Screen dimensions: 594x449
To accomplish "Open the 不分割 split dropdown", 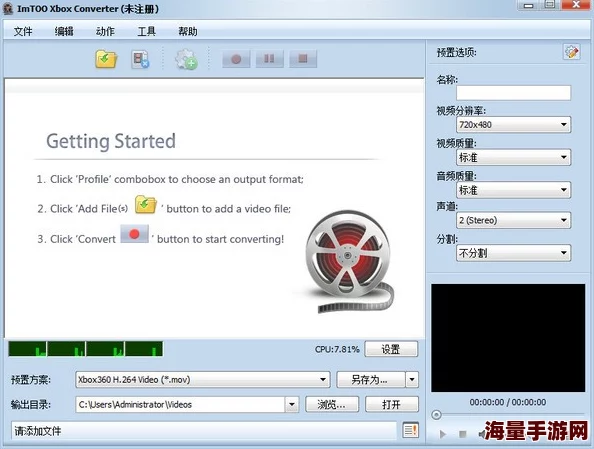I will (513, 253).
